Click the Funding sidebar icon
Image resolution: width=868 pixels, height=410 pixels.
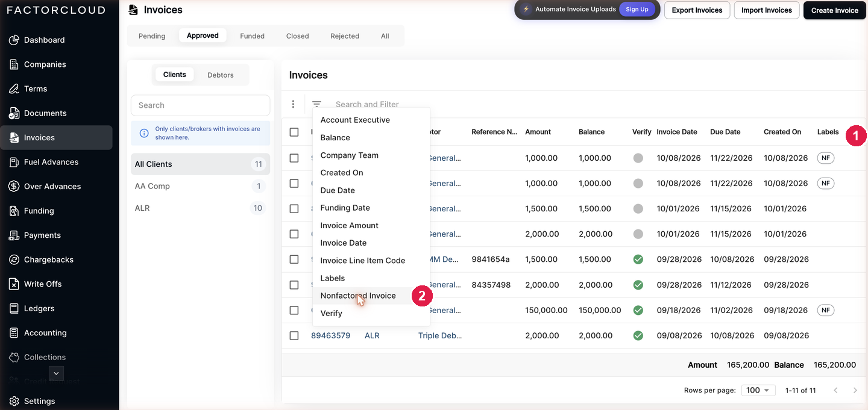[x=14, y=211]
